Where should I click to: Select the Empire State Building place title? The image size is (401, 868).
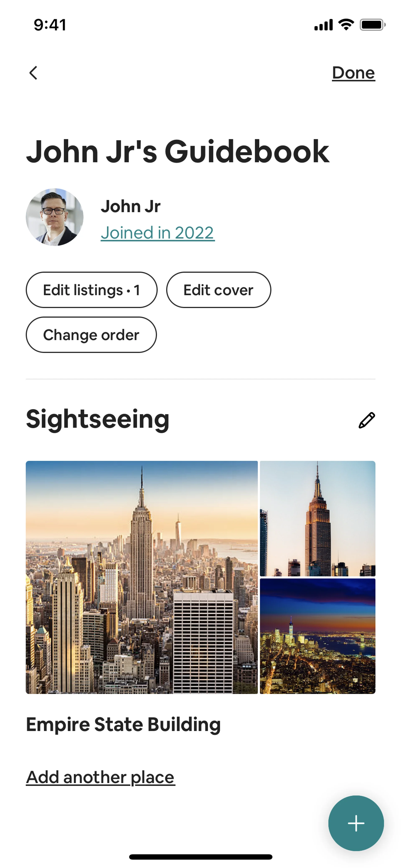pyautogui.click(x=123, y=725)
